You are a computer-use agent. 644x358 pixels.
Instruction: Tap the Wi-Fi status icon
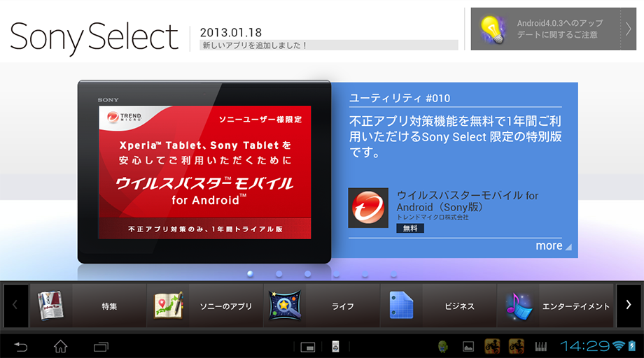(619, 346)
